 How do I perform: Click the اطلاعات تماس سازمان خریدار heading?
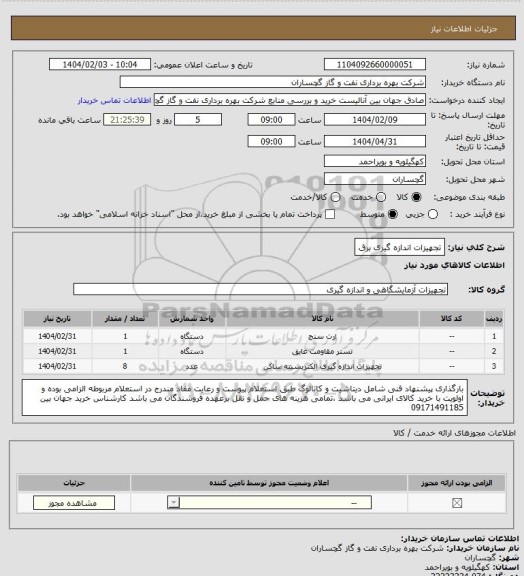pos(460,539)
